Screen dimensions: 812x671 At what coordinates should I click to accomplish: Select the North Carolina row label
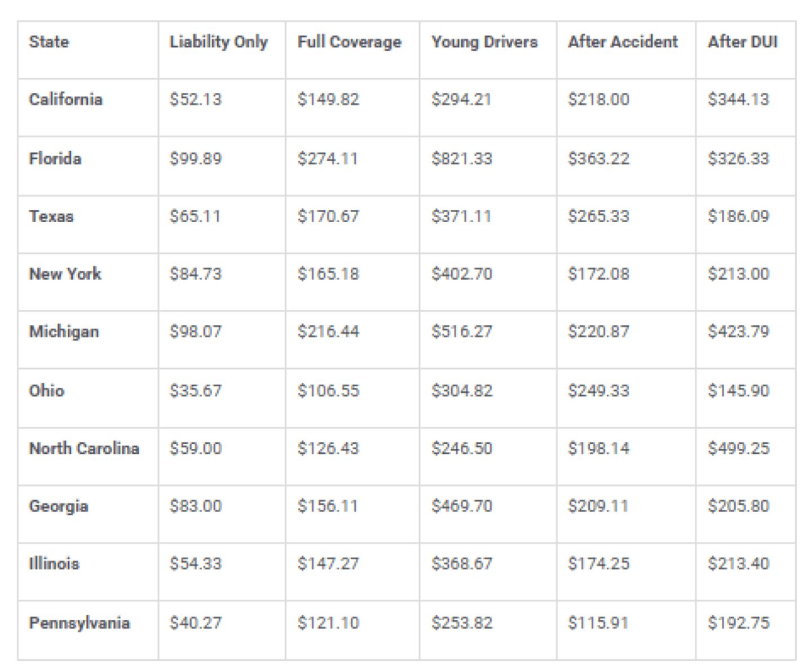point(84,448)
